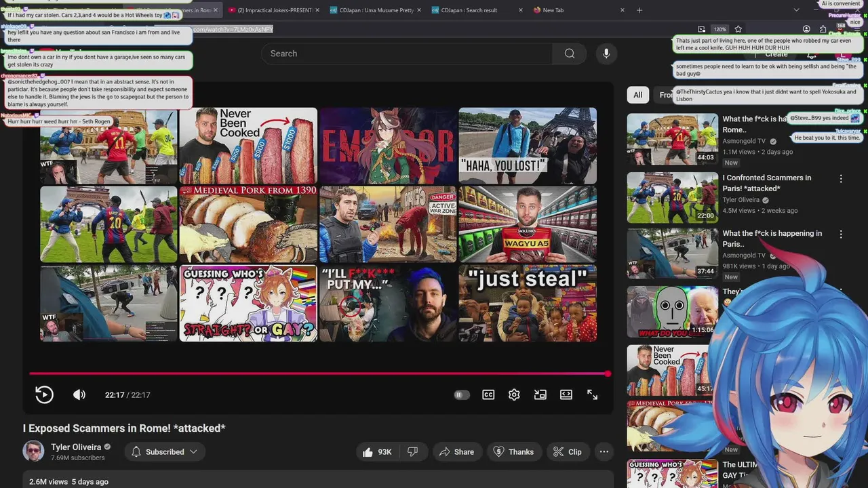
Task: Open sidebar thumbnail with 1:15:06 duration
Action: coord(672,312)
